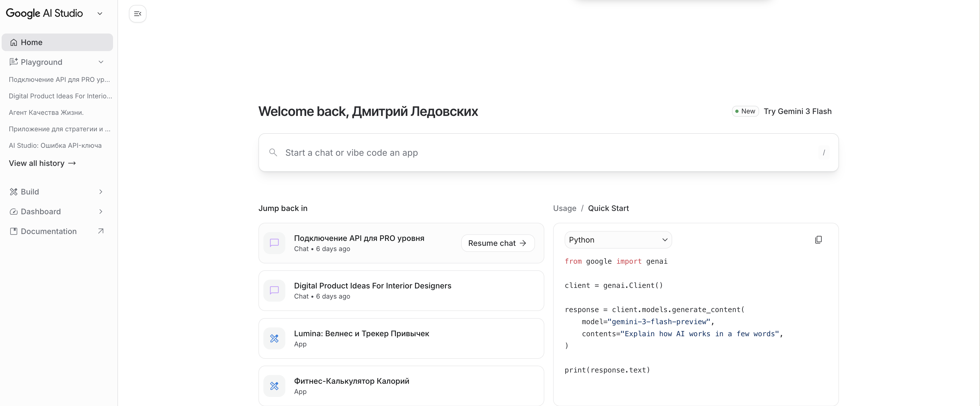The width and height of the screenshot is (980, 406).
Task: Click Try Gemini 3 Flash link
Action: point(797,111)
